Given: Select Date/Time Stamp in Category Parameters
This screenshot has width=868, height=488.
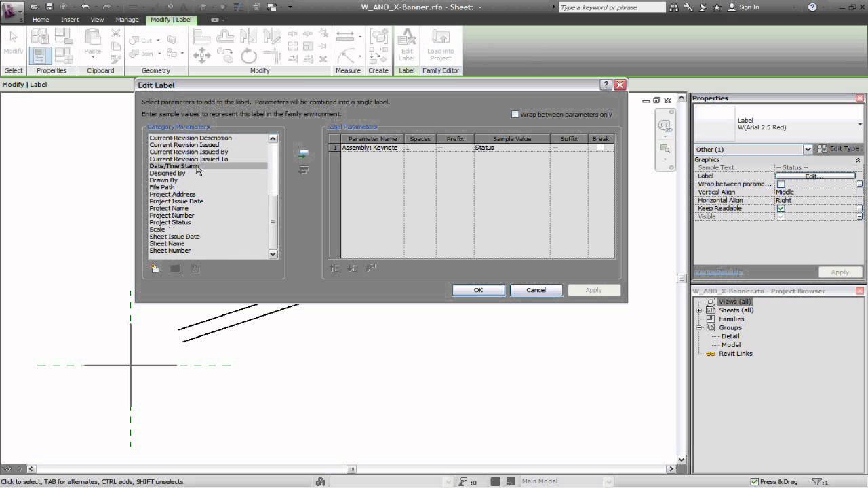Looking at the screenshot, I should [174, 165].
